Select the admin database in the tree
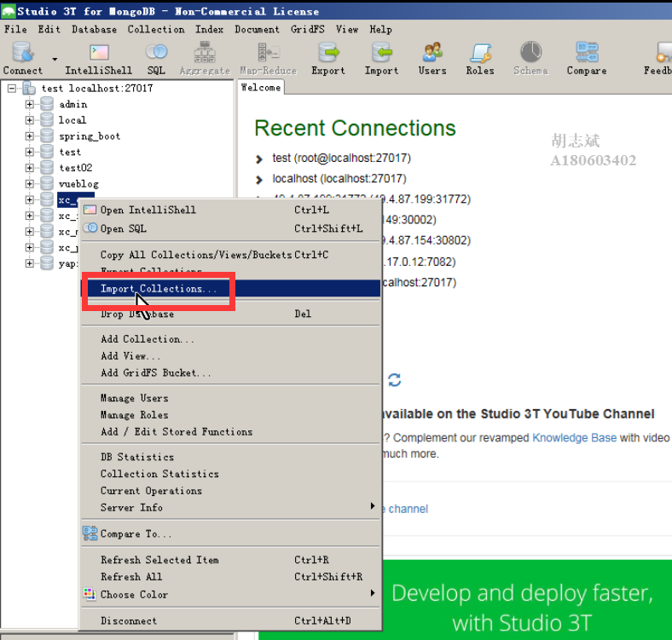Image resolution: width=672 pixels, height=640 pixels. (73, 104)
